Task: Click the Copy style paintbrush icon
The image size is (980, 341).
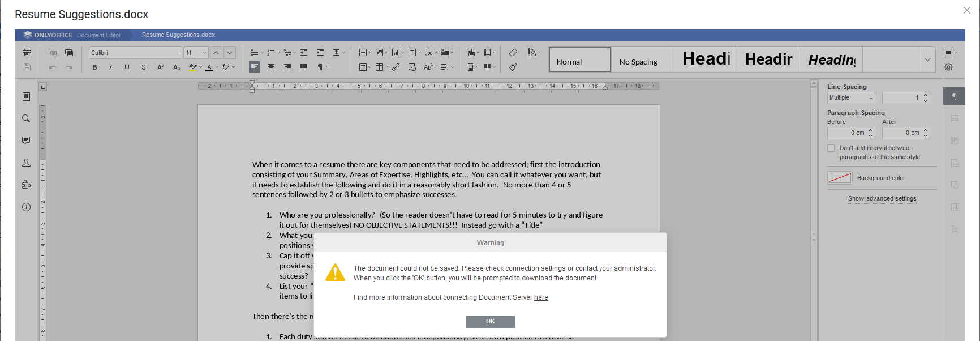Action: 513,67
